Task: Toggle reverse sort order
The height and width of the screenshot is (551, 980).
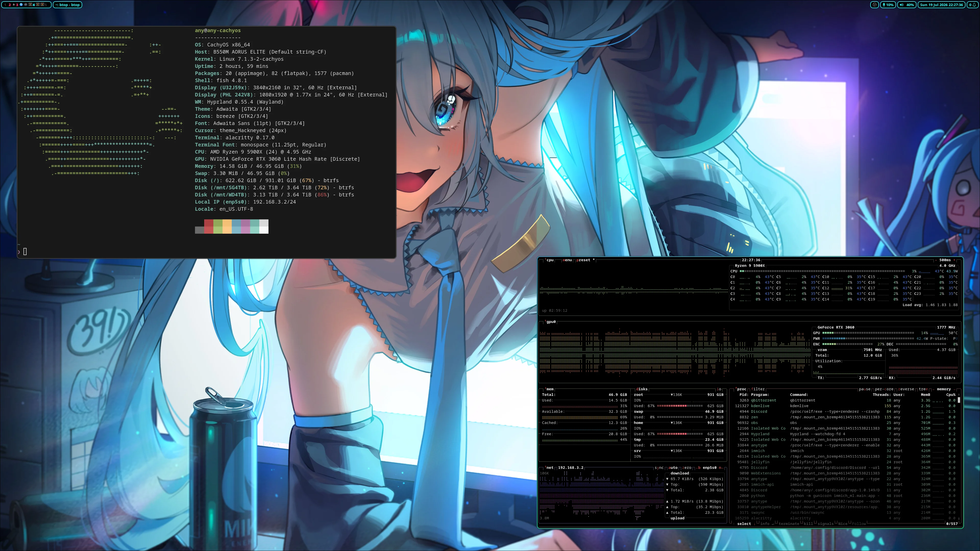Action: point(906,389)
